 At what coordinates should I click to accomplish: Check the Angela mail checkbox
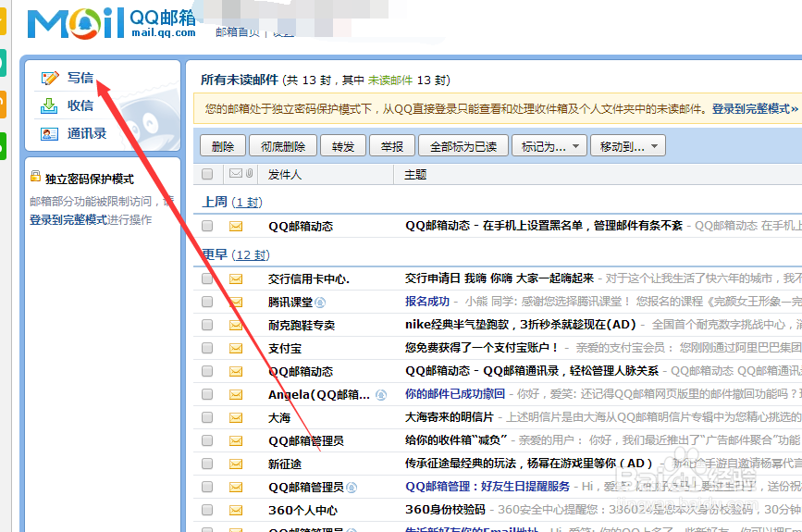[207, 394]
